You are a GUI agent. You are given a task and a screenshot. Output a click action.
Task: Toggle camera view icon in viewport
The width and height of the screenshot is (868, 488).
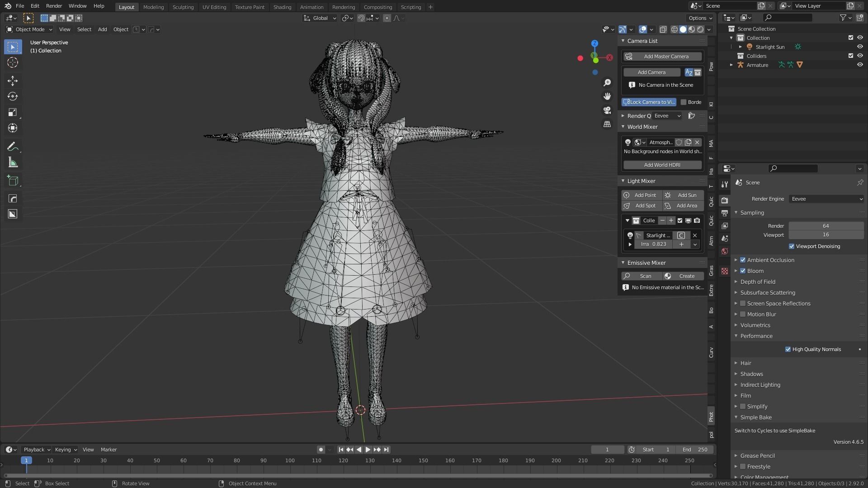tap(607, 110)
